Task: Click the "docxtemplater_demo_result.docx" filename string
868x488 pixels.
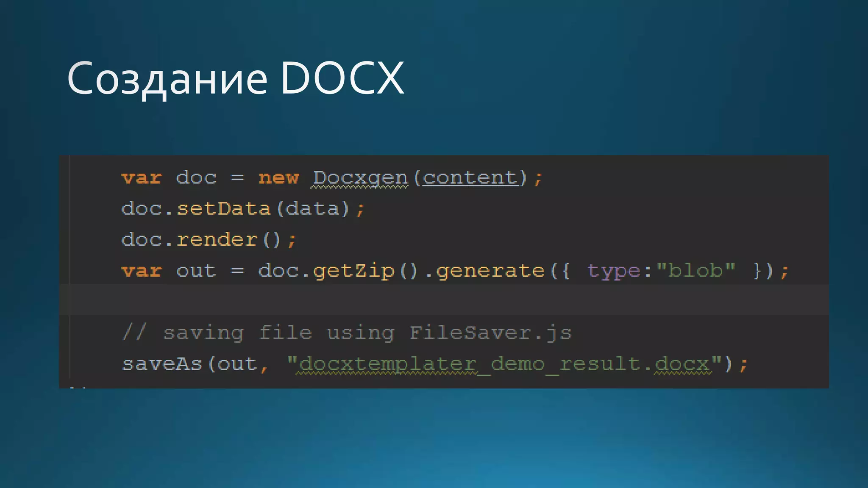Action: click(x=504, y=364)
